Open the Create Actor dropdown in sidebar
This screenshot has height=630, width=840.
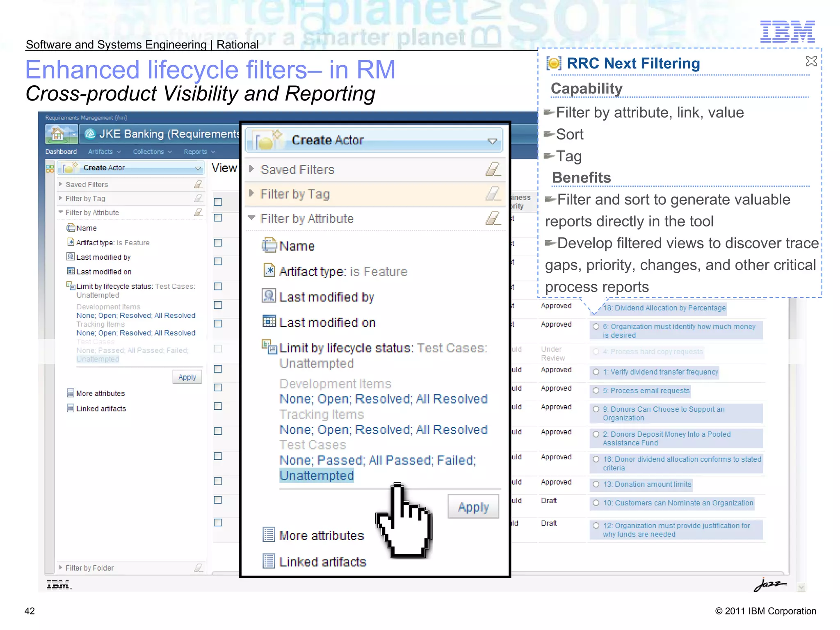[x=198, y=168]
